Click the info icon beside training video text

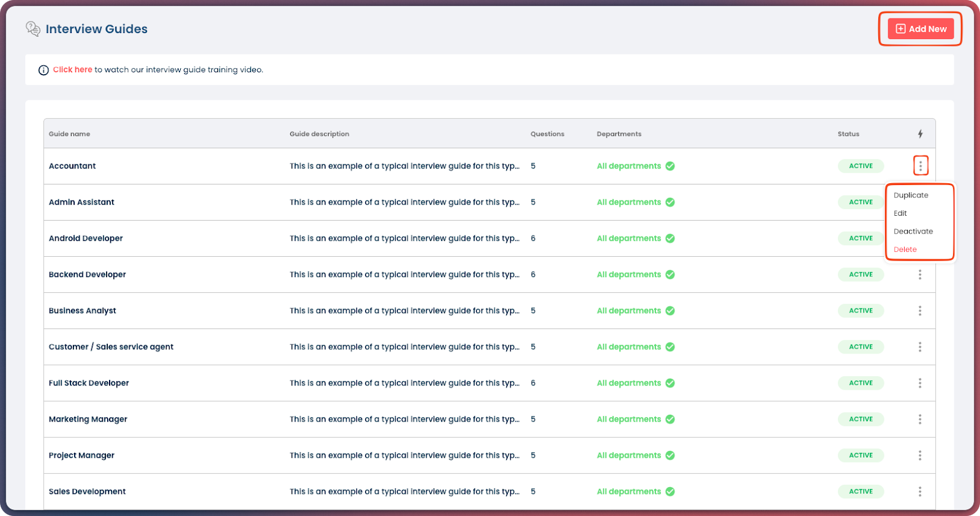(43, 70)
